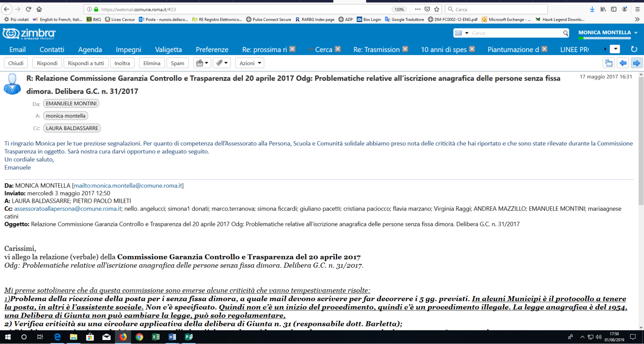Screen dimensions: 644x344
Task: Mark message as Spam
Action: (177, 63)
